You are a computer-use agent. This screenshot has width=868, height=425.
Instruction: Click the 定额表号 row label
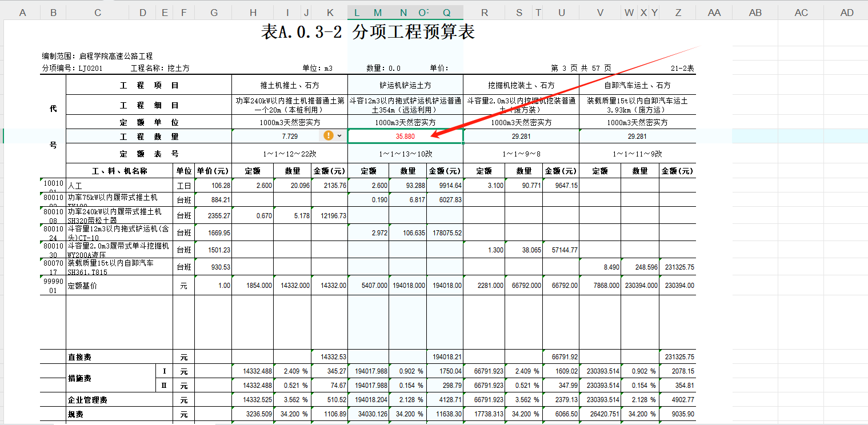coord(149,154)
